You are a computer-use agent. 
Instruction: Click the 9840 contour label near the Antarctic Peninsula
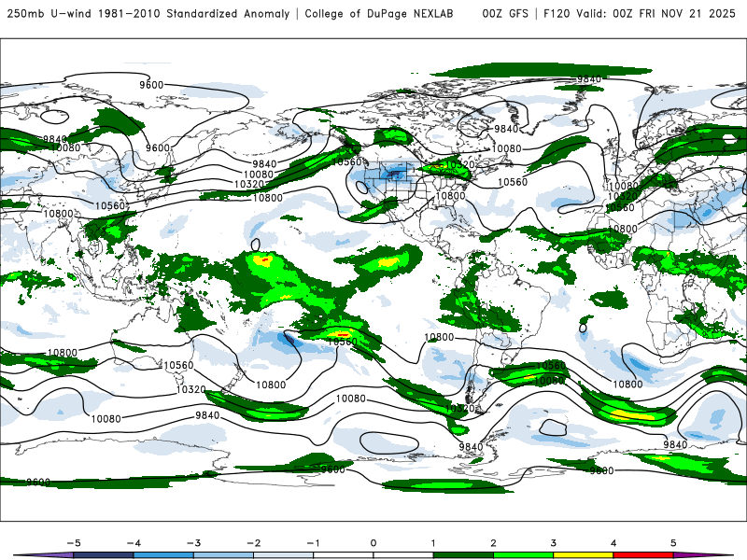471,447
